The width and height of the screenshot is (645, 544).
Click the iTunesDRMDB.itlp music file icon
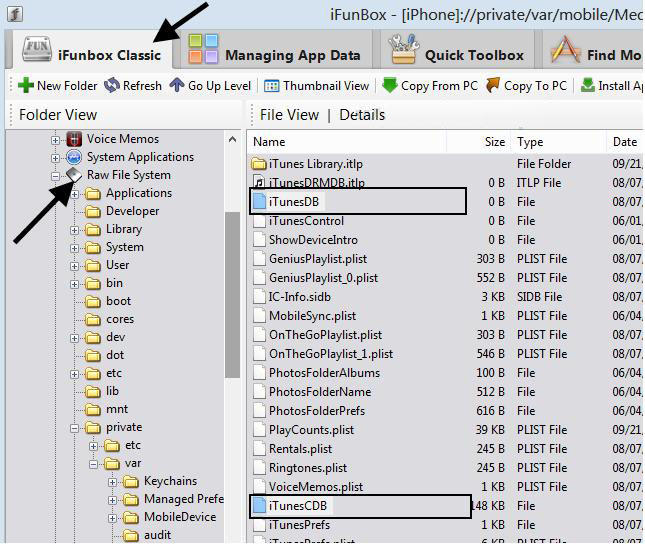click(259, 183)
